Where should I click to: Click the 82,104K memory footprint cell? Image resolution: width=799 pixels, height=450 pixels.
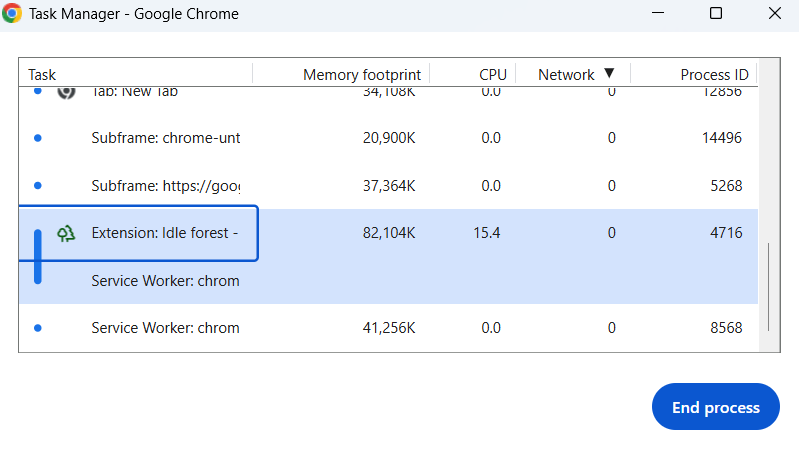tap(389, 233)
